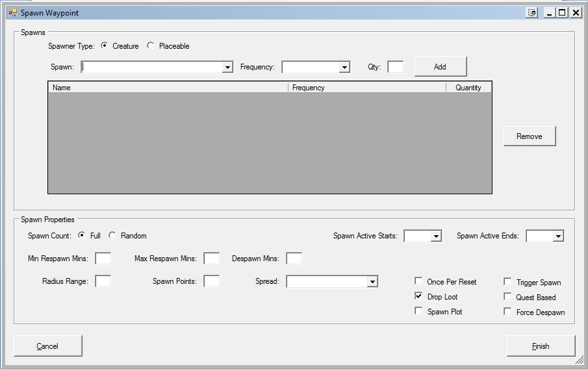Focus the Min Respawn Mins field

pos(103,259)
